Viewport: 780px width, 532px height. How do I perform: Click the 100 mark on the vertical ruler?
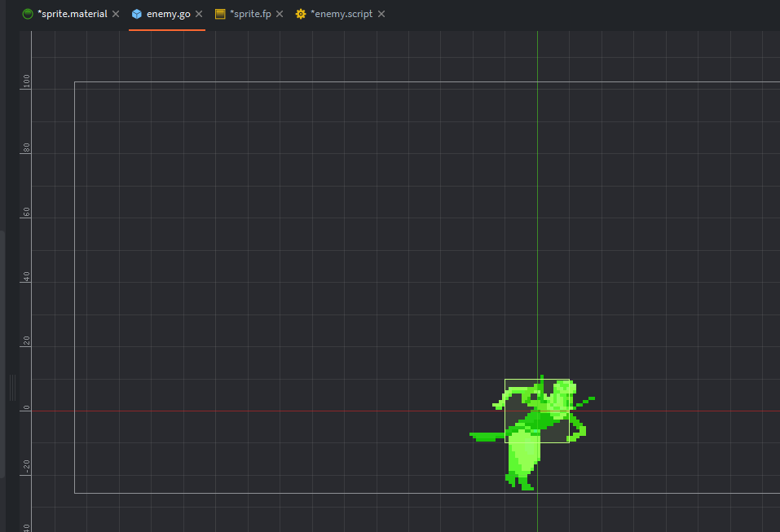tap(27, 83)
